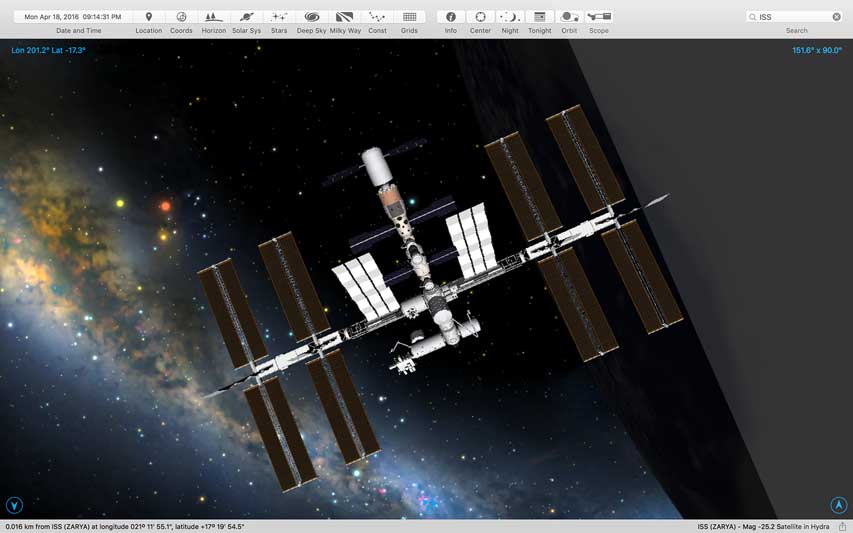
Task: Toggle Deep Sky objects display
Action: (x=312, y=17)
